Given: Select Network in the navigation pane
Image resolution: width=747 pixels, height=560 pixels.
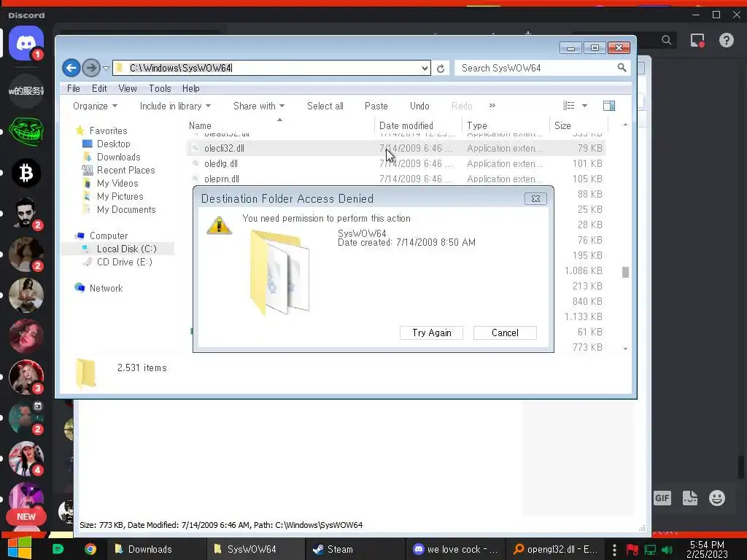Looking at the screenshot, I should (x=106, y=288).
